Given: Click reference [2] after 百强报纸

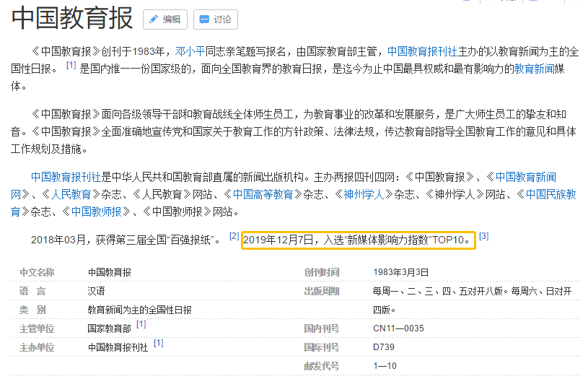Looking at the screenshot, I should tap(234, 236).
